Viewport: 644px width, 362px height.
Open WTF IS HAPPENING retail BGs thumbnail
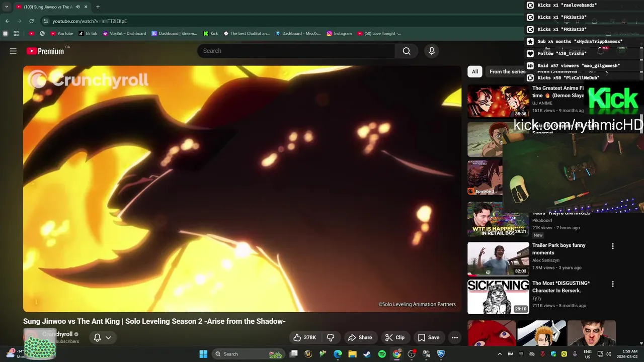pos(498,219)
